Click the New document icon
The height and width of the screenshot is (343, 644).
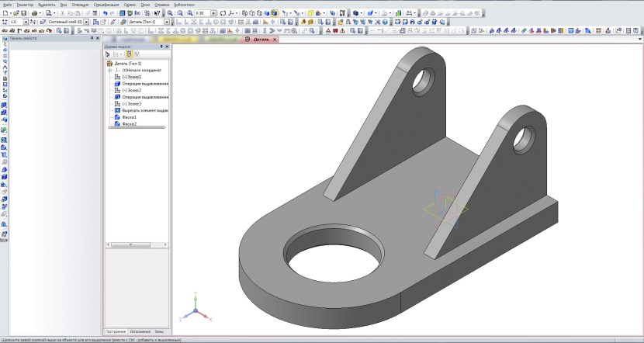[5, 13]
